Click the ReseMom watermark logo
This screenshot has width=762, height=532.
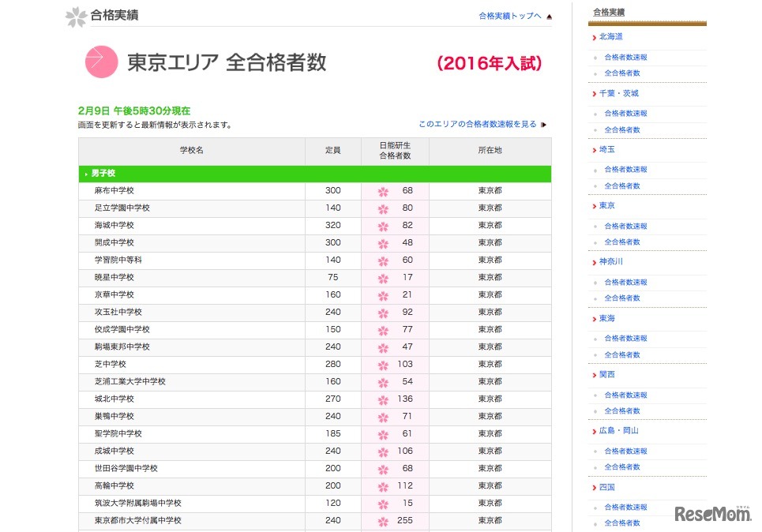click(x=713, y=514)
